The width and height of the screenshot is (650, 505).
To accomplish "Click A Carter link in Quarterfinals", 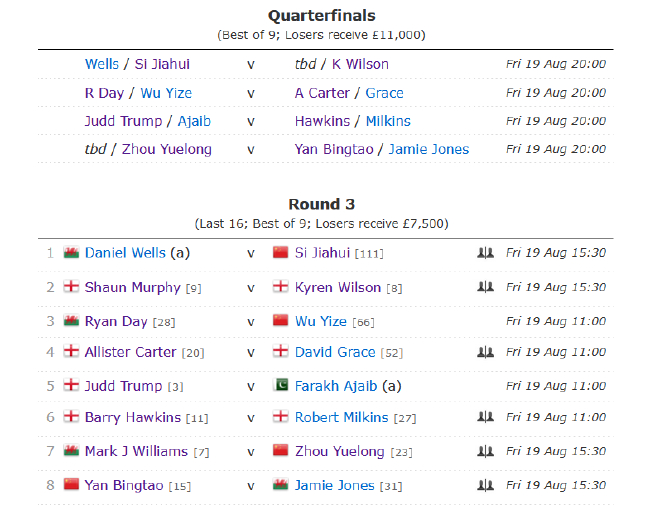I will (322, 93).
